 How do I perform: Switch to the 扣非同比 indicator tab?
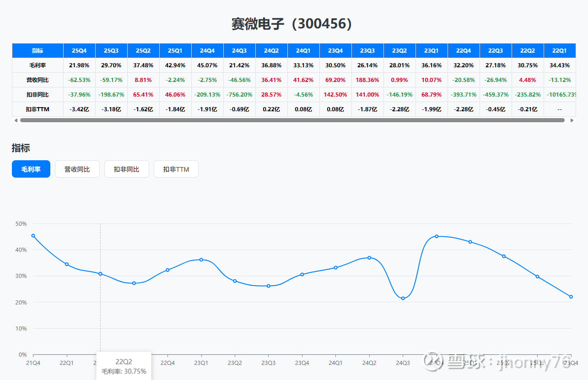click(127, 169)
